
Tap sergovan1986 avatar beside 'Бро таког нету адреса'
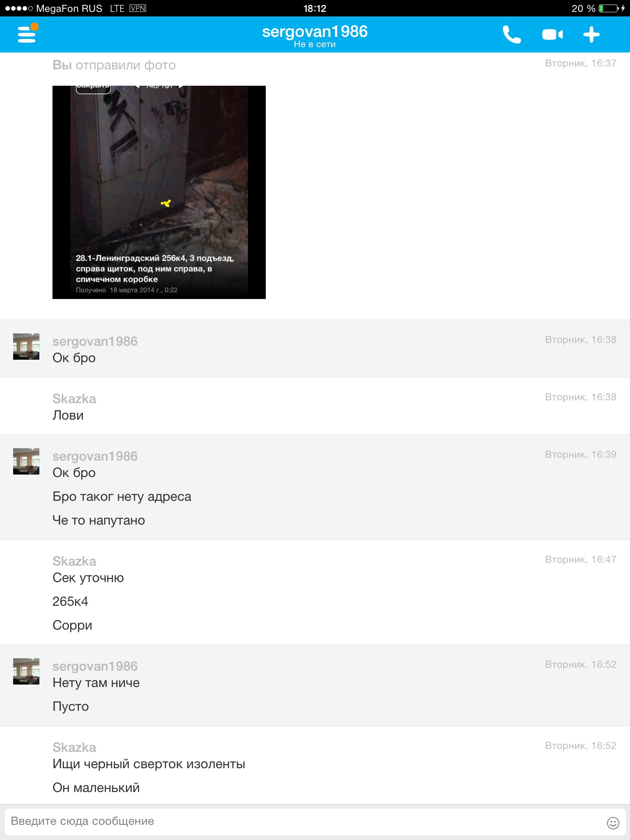pos(26,461)
